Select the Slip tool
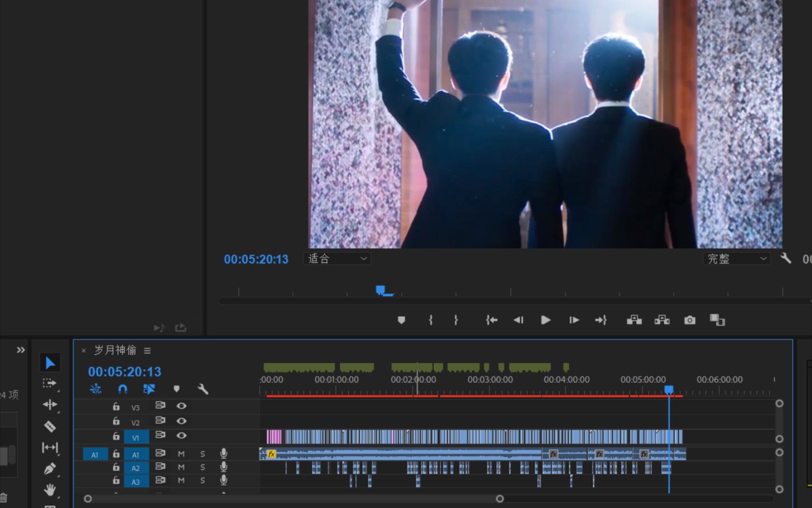The image size is (812, 508). [x=50, y=447]
